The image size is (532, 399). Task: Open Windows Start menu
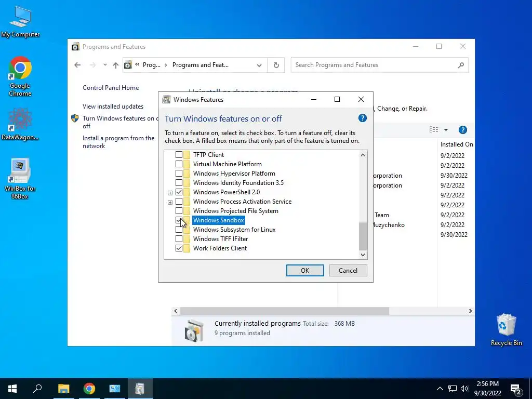[x=12, y=389]
